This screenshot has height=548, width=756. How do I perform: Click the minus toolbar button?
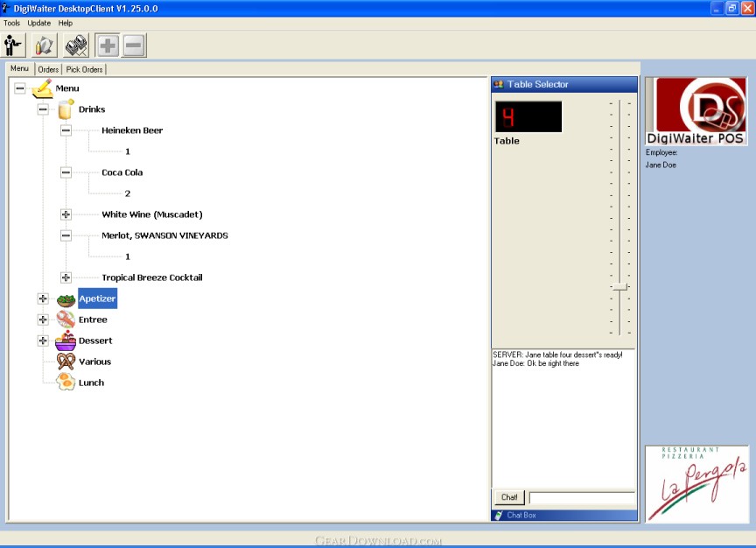(x=134, y=46)
